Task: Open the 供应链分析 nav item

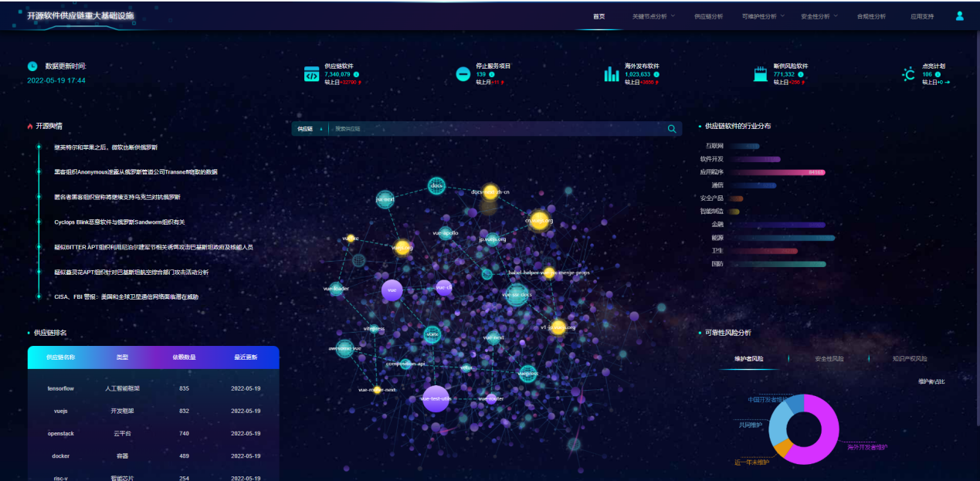Action: [708, 16]
